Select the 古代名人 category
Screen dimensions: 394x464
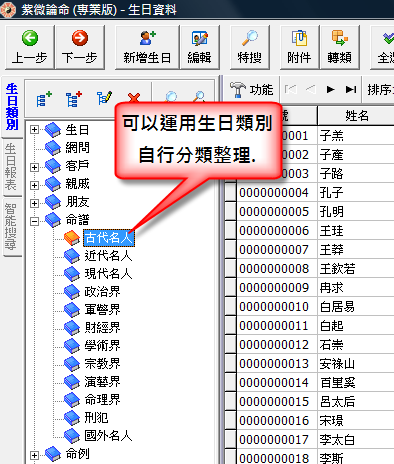click(x=109, y=238)
